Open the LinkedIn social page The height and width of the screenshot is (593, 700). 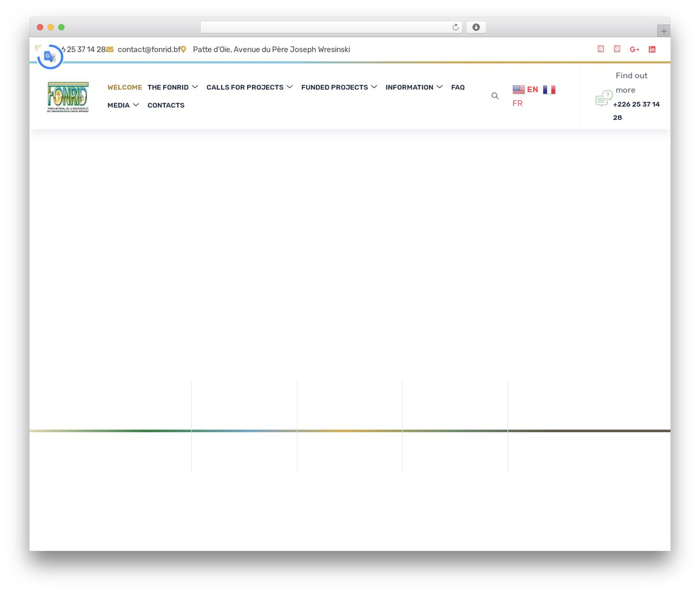(652, 49)
